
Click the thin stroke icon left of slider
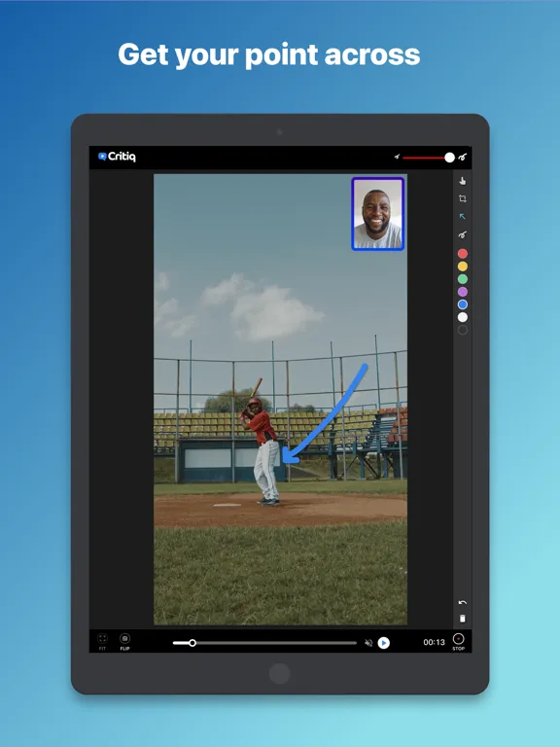click(x=397, y=157)
